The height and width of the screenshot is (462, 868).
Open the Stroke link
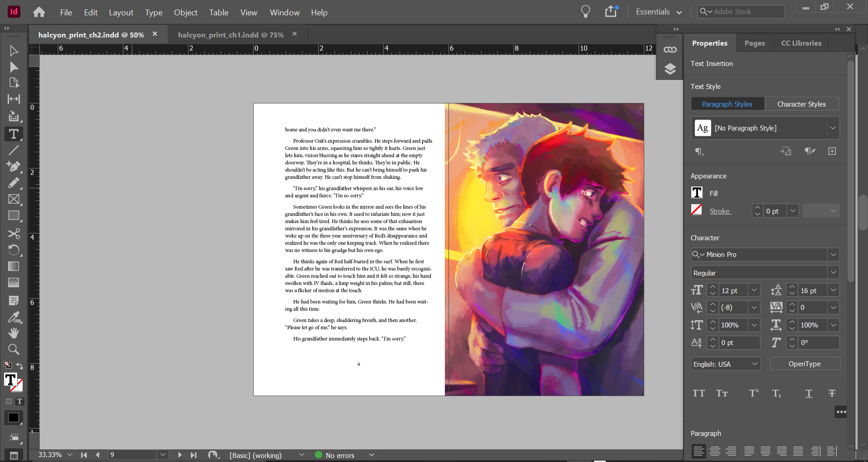(720, 211)
